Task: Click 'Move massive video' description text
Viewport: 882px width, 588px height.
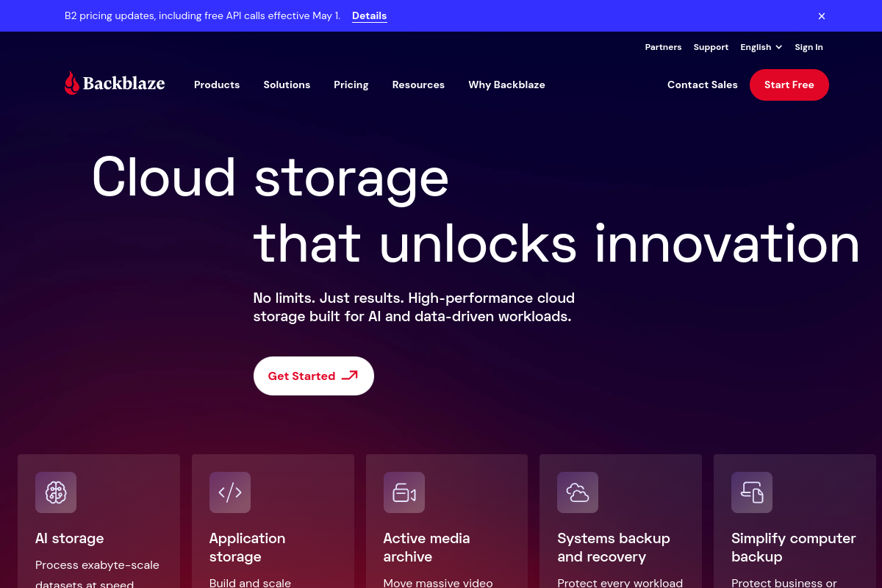Action: (x=438, y=583)
